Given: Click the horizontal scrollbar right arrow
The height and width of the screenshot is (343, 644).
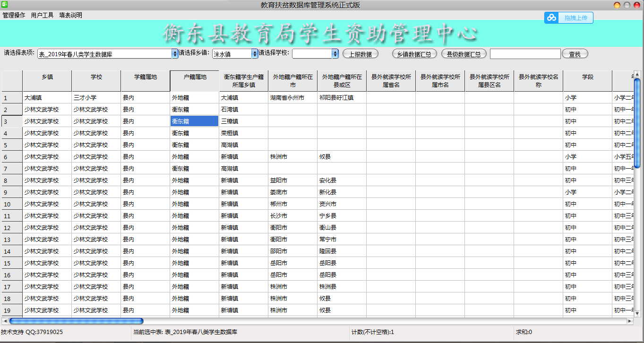Looking at the screenshot, I should pyautogui.click(x=629, y=321).
